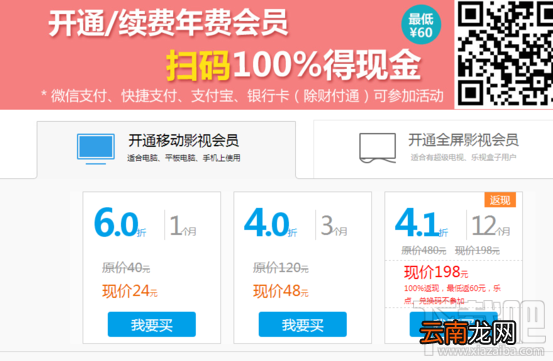Screen dimensions: 553x361
Task: Click the red 现价198元 price
Action: (x=436, y=273)
